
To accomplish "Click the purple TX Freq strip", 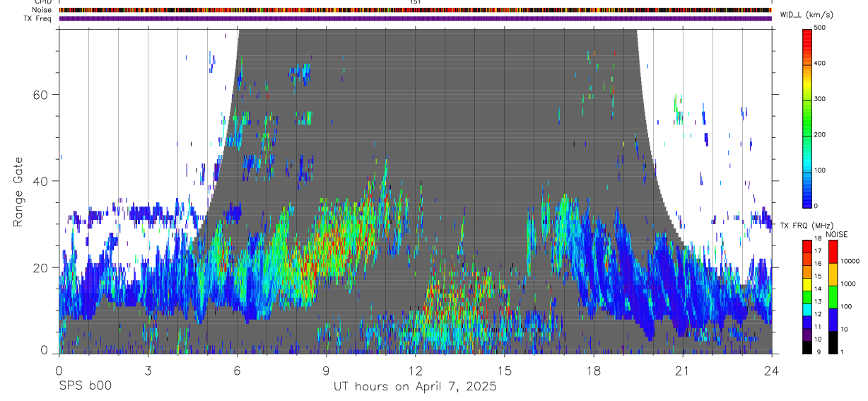I will point(415,18).
